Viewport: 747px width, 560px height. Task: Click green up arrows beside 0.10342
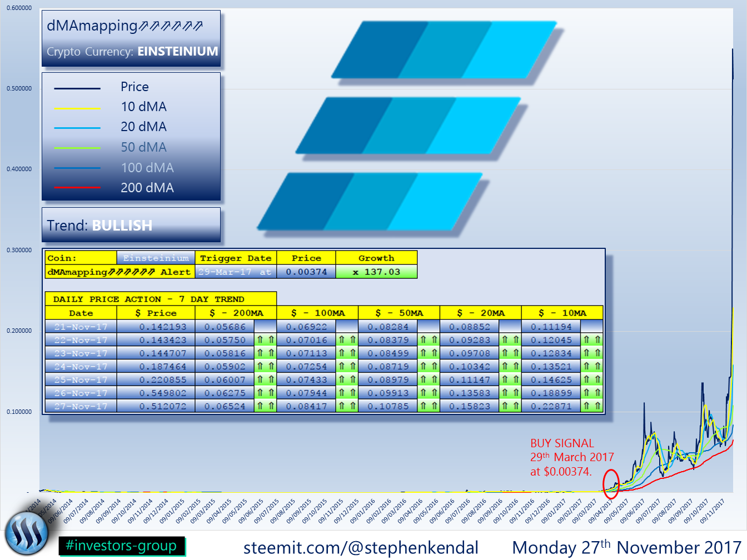tap(510, 367)
